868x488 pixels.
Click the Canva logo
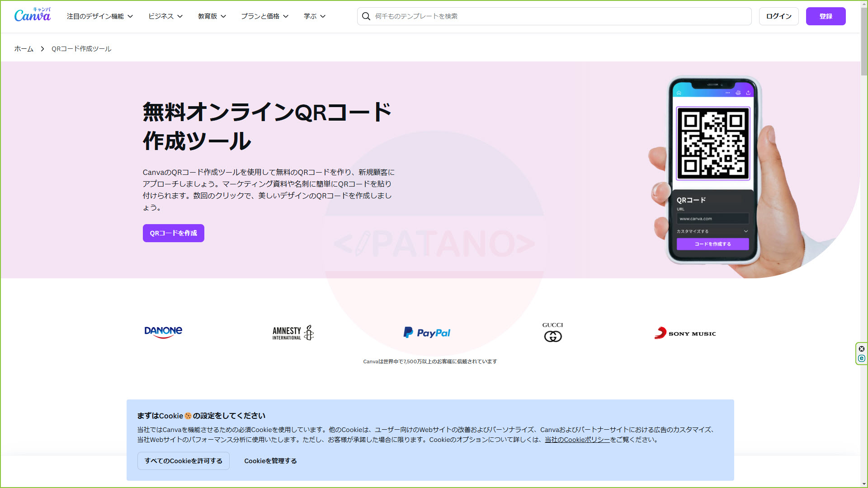click(33, 15)
